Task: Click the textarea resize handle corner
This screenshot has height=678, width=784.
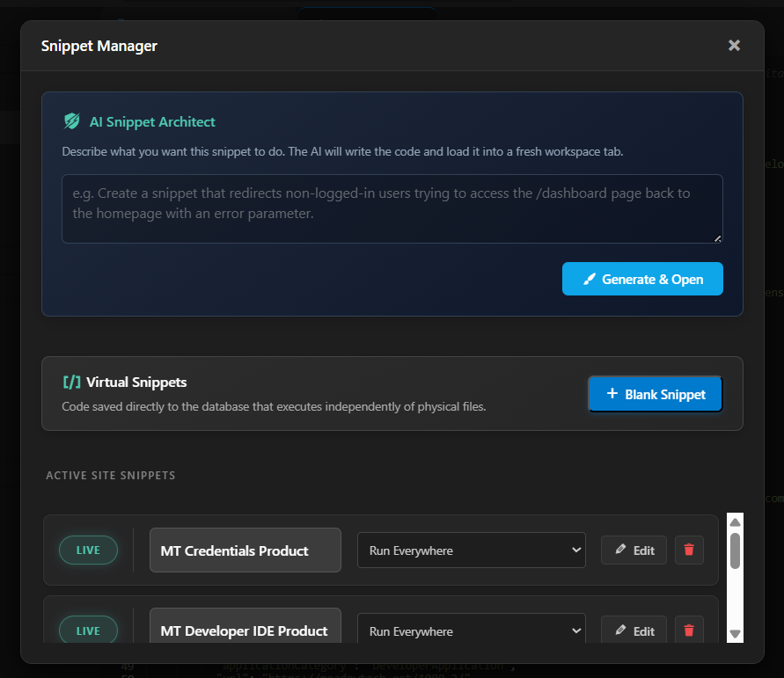Action: tap(717, 238)
